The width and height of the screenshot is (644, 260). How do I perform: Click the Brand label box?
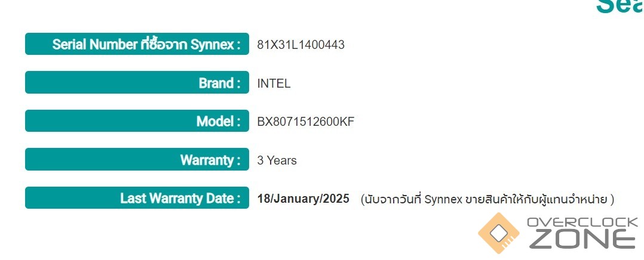[x=137, y=83]
